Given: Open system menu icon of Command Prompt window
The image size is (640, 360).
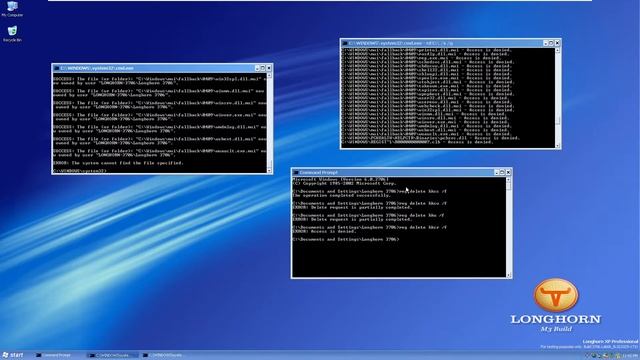Looking at the screenshot, I should click(x=296, y=173).
